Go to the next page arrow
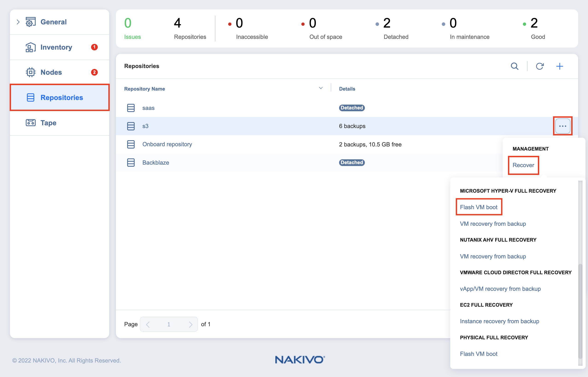Screen dimensions: 588x377 (x=190, y=324)
